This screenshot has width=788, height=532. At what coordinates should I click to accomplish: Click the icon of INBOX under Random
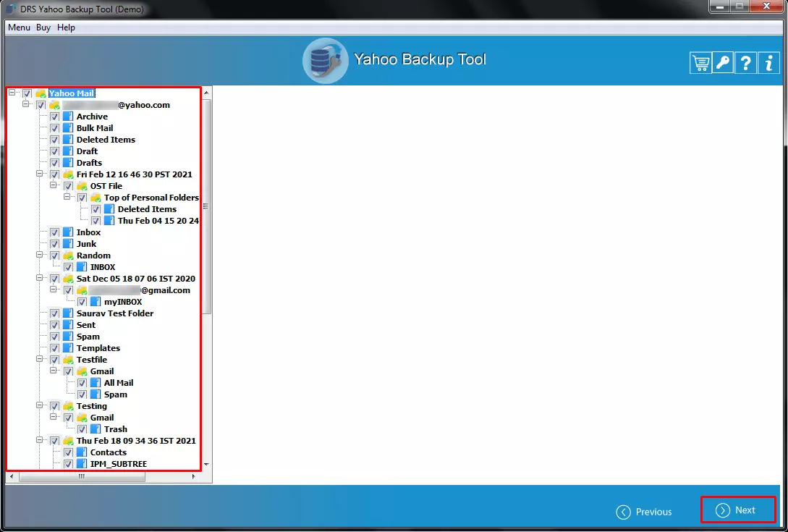82,267
